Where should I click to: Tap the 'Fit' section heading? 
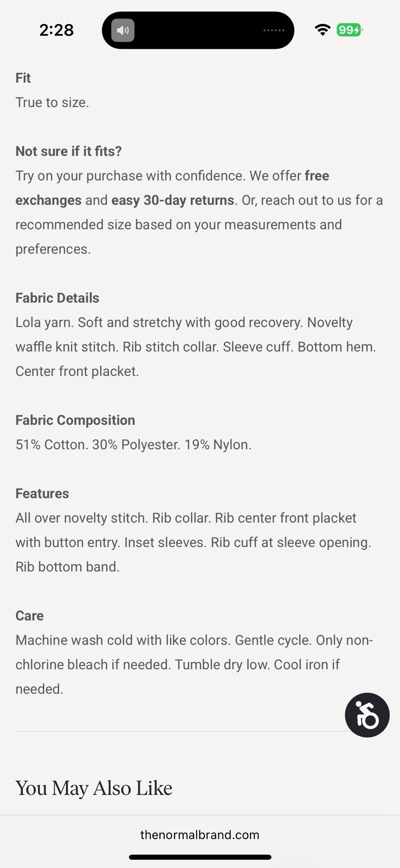click(x=23, y=78)
